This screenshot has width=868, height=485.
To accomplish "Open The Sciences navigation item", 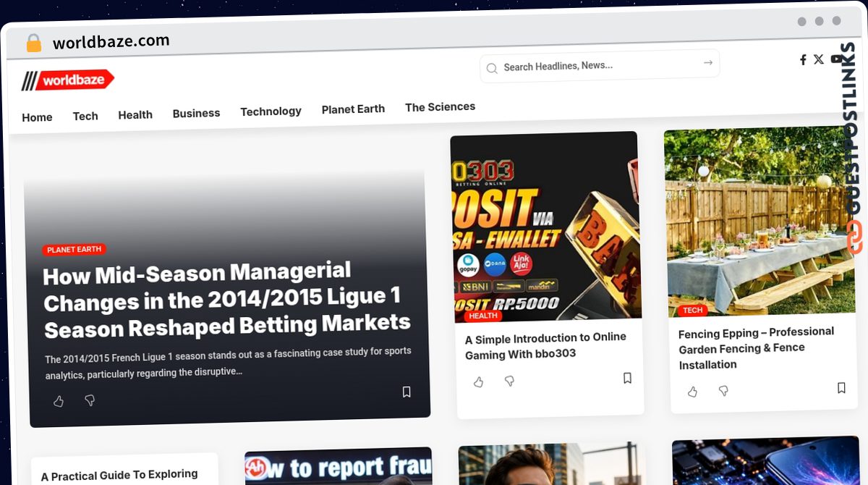I will (440, 107).
